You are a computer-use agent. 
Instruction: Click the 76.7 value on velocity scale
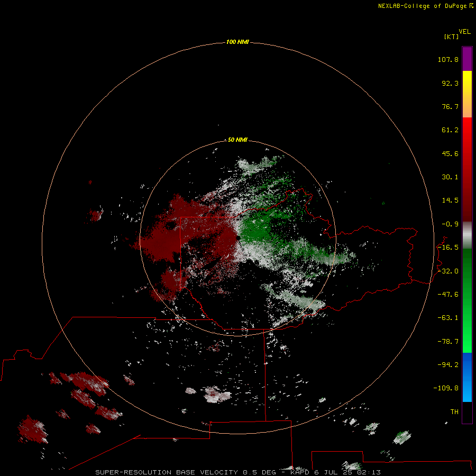[x=450, y=106]
